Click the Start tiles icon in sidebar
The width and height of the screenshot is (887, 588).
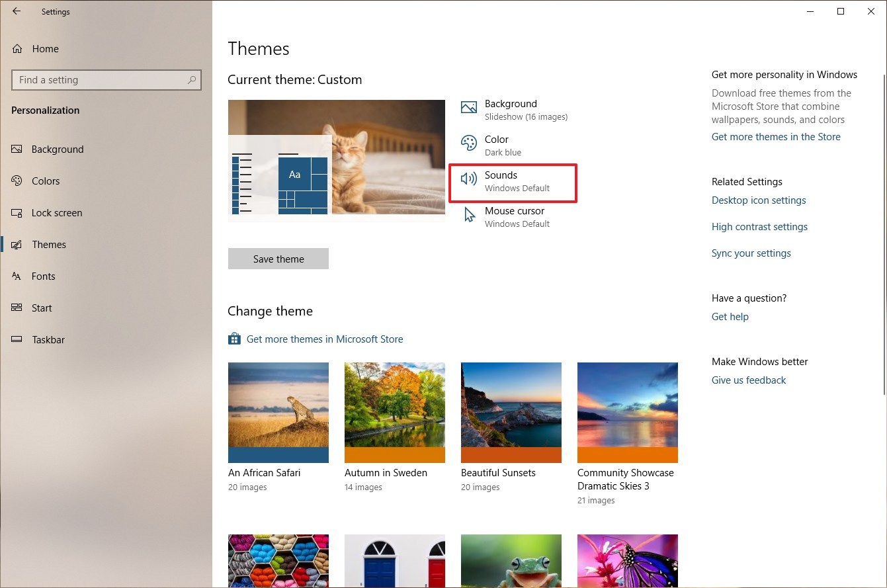(x=17, y=308)
